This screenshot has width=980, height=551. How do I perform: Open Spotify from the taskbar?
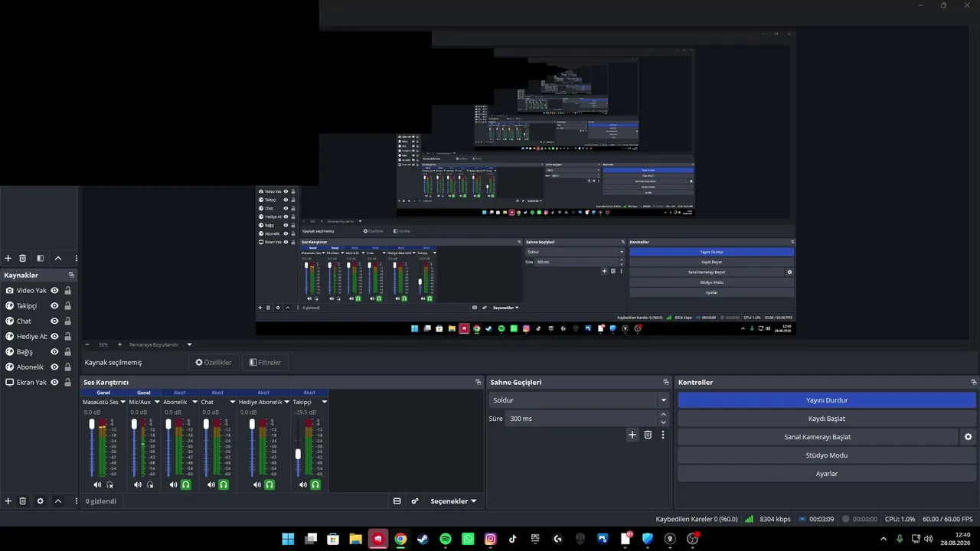(446, 539)
